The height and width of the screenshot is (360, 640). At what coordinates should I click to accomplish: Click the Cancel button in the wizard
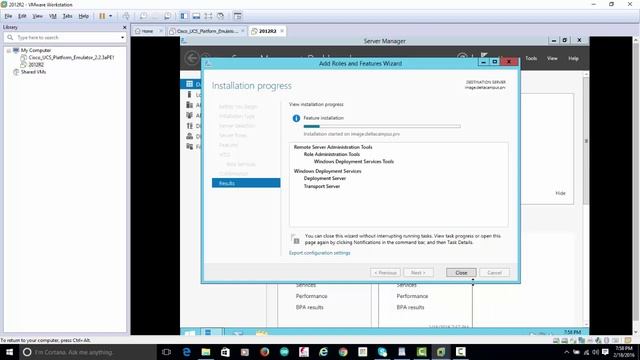click(494, 273)
